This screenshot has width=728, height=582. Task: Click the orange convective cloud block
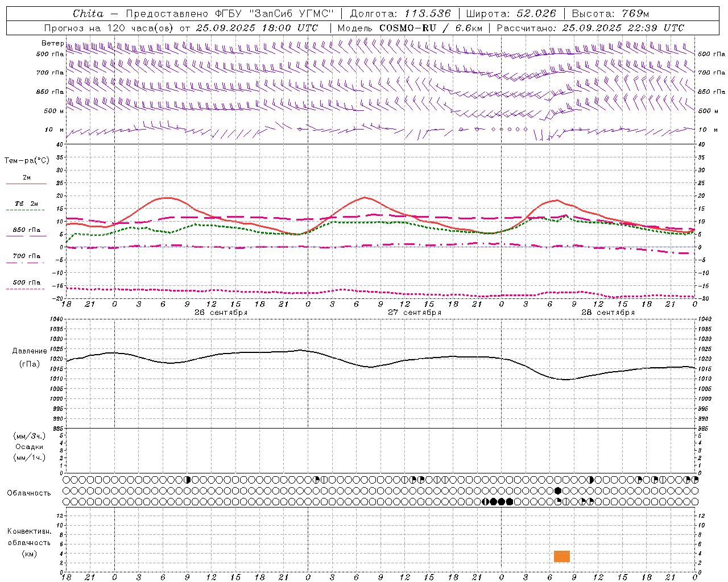point(562,556)
